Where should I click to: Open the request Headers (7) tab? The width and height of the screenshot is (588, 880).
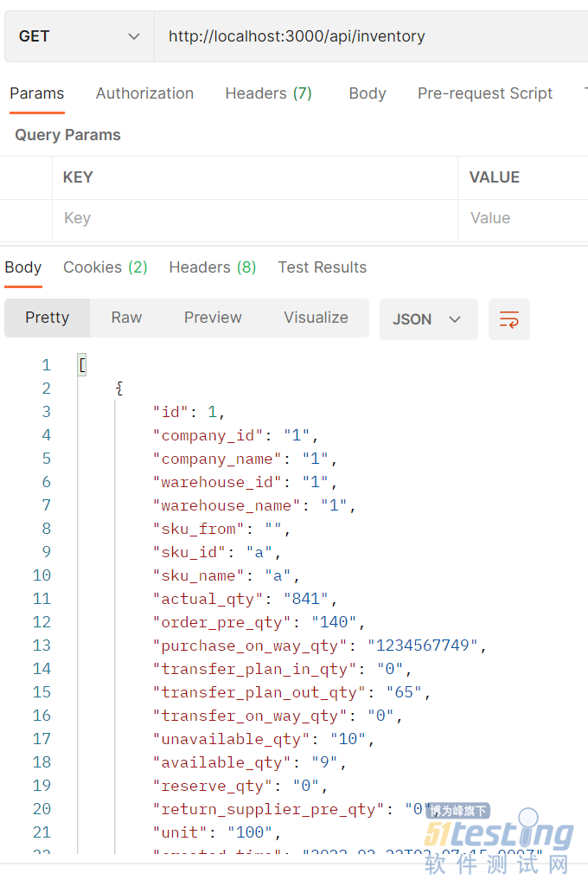pos(268,93)
